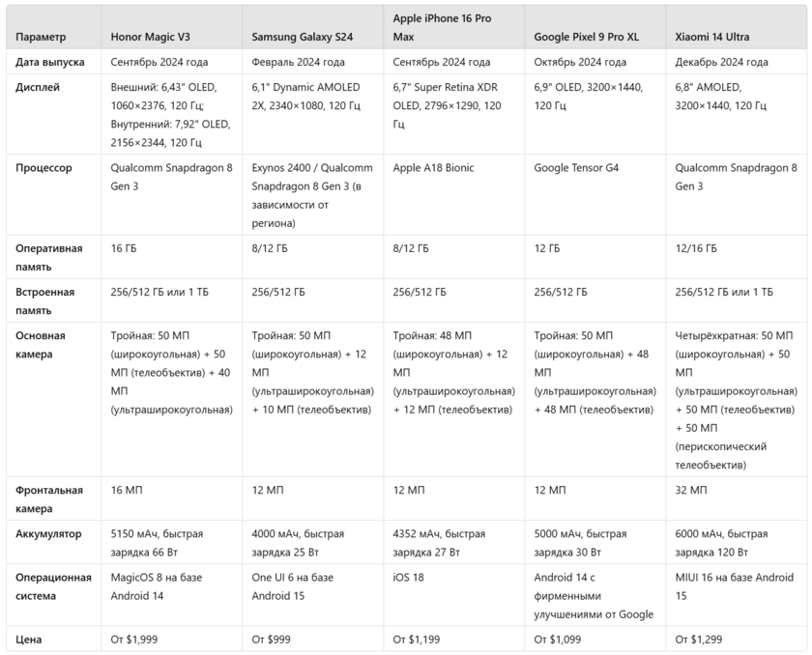Image resolution: width=812 pixels, height=655 pixels.
Task: Select the Google Tensor G4 cell
Action: [576, 168]
